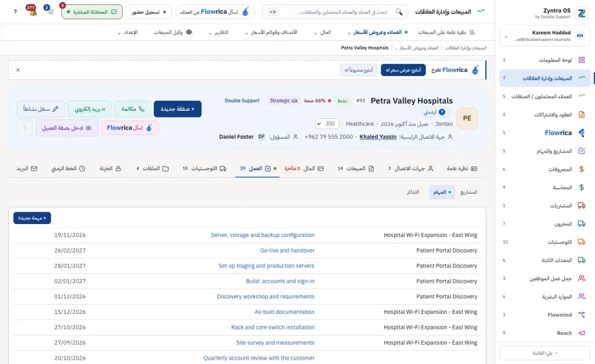Open اللوجستيات in the sidebar

pyautogui.click(x=545, y=242)
